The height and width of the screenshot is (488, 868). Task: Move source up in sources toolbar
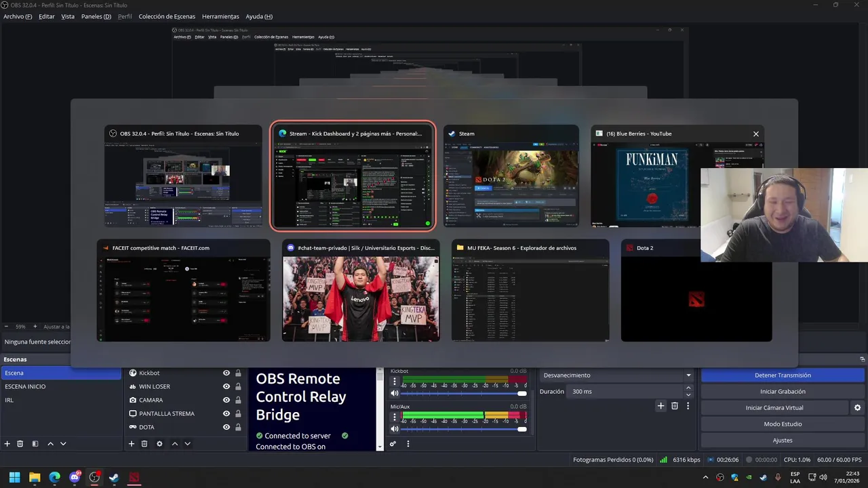click(174, 444)
